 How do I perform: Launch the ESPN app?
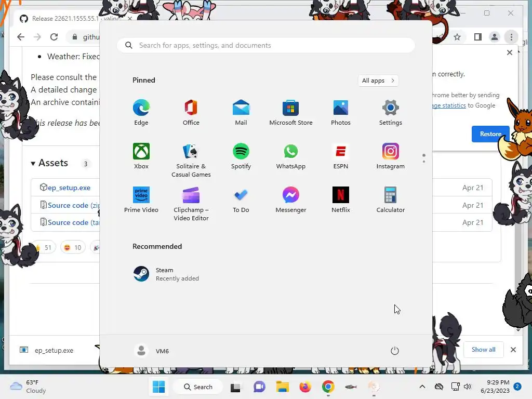[x=341, y=156]
